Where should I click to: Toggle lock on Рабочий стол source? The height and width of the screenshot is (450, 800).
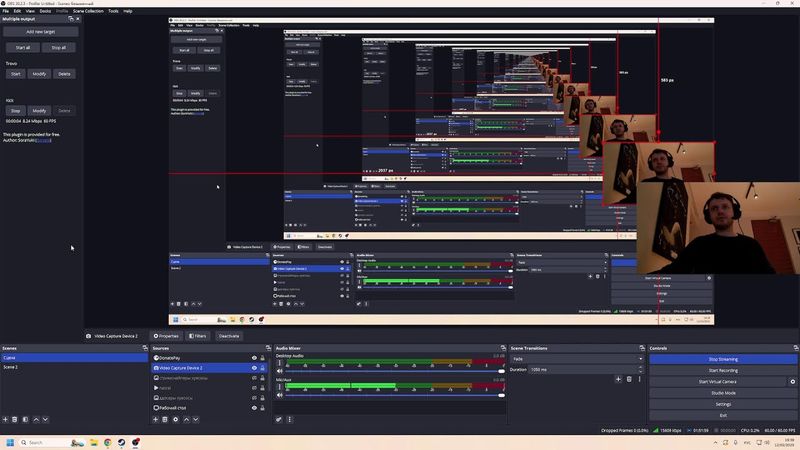263,408
